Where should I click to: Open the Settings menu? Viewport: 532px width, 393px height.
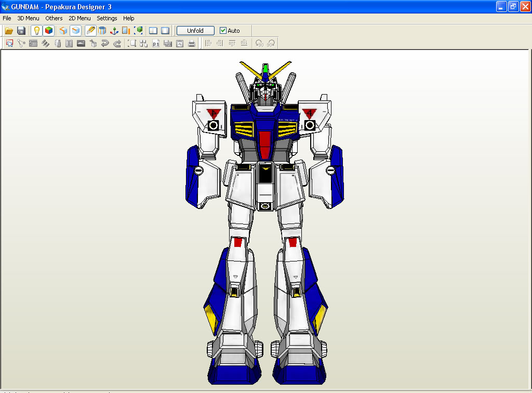107,18
